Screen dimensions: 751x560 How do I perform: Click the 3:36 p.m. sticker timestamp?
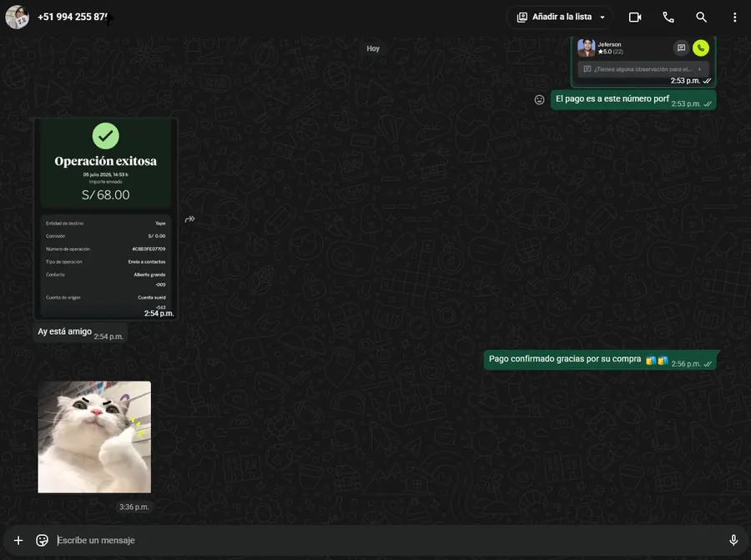click(134, 507)
